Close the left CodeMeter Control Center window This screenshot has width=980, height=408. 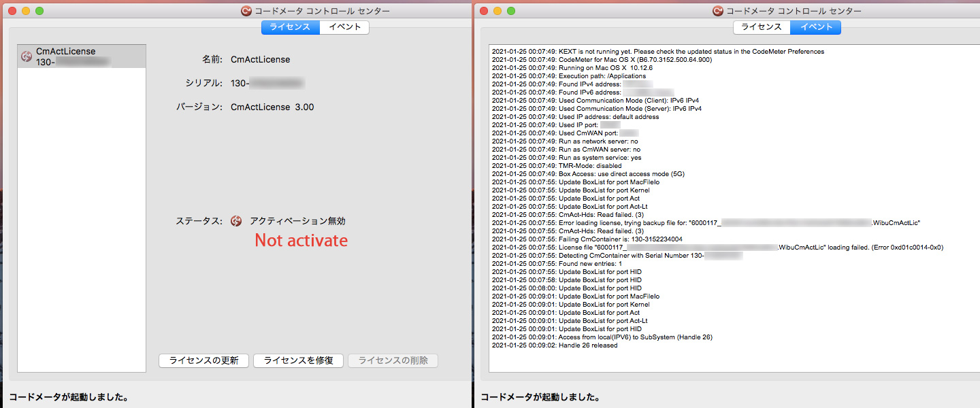coord(12,11)
